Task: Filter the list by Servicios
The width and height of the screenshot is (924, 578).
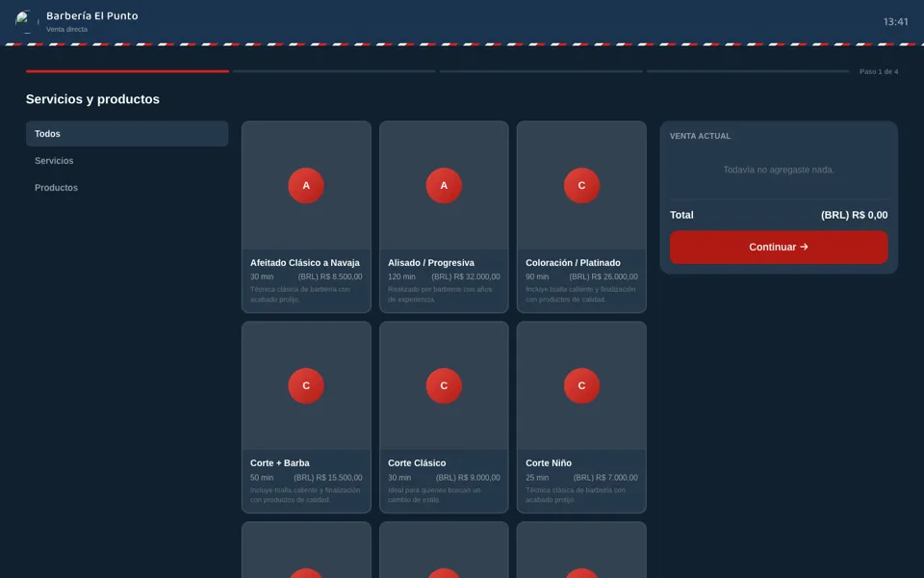Action: coord(127,161)
